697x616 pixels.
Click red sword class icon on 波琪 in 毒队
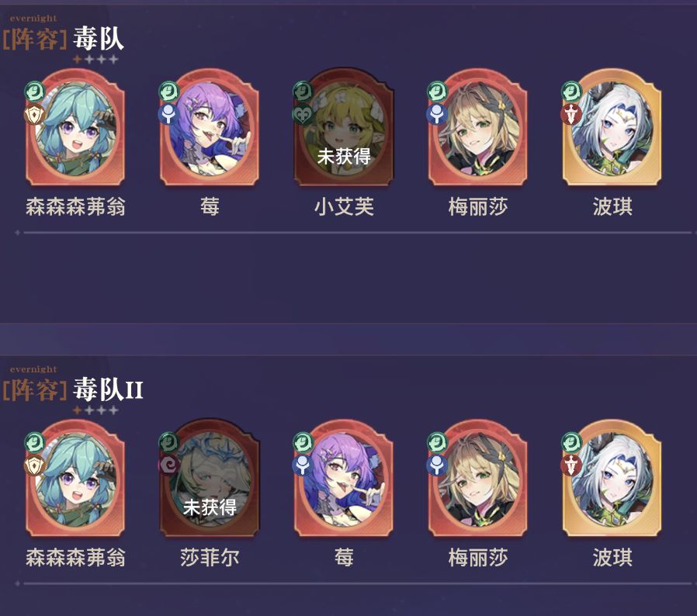[571, 114]
